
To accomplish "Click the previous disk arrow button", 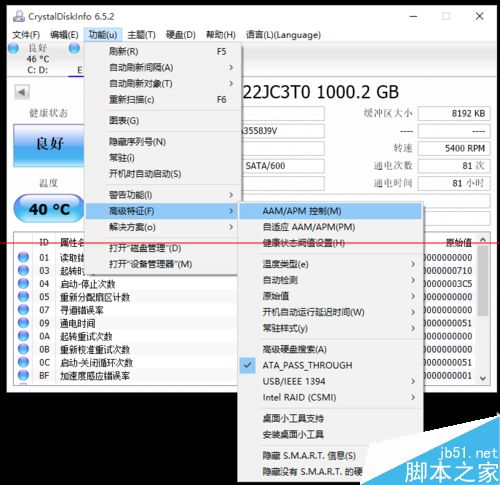I will coord(22,92).
